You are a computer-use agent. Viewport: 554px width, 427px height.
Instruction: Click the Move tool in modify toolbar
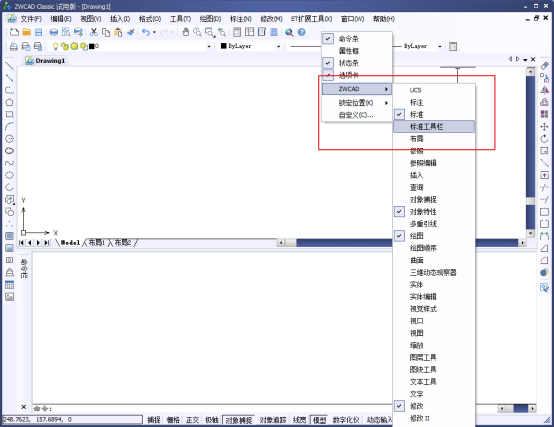(x=544, y=126)
